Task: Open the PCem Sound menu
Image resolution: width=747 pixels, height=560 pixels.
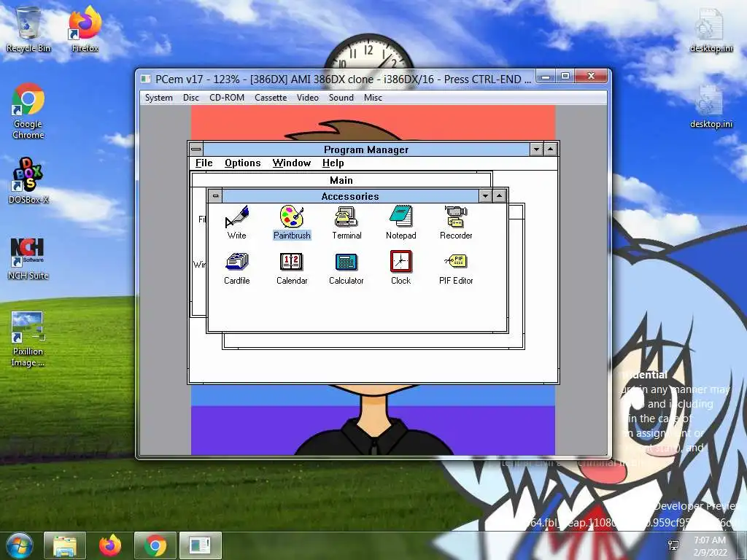Action: 341,98
